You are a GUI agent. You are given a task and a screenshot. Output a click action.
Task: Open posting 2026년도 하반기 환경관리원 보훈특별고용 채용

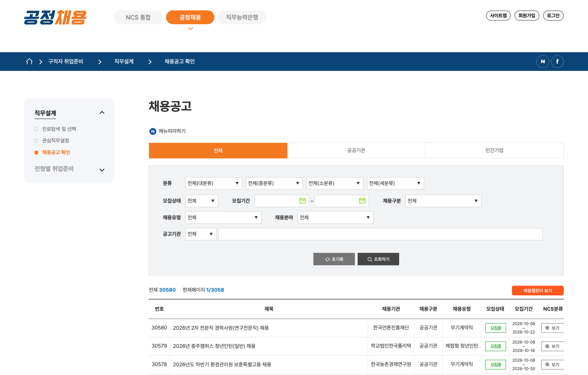[x=222, y=365]
